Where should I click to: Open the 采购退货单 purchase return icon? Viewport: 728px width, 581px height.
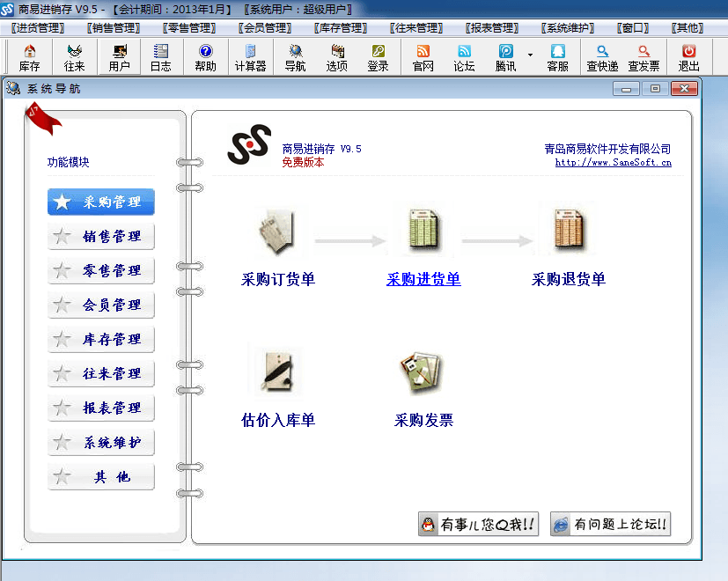click(568, 231)
